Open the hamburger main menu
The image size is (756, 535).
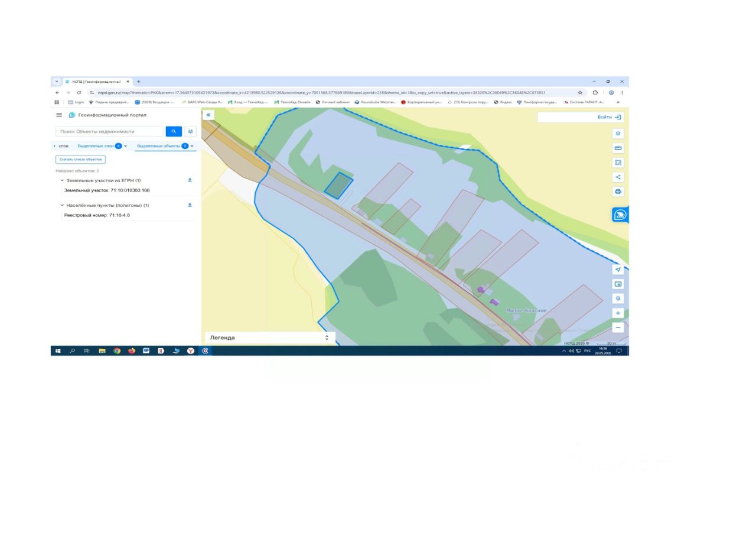tap(59, 115)
